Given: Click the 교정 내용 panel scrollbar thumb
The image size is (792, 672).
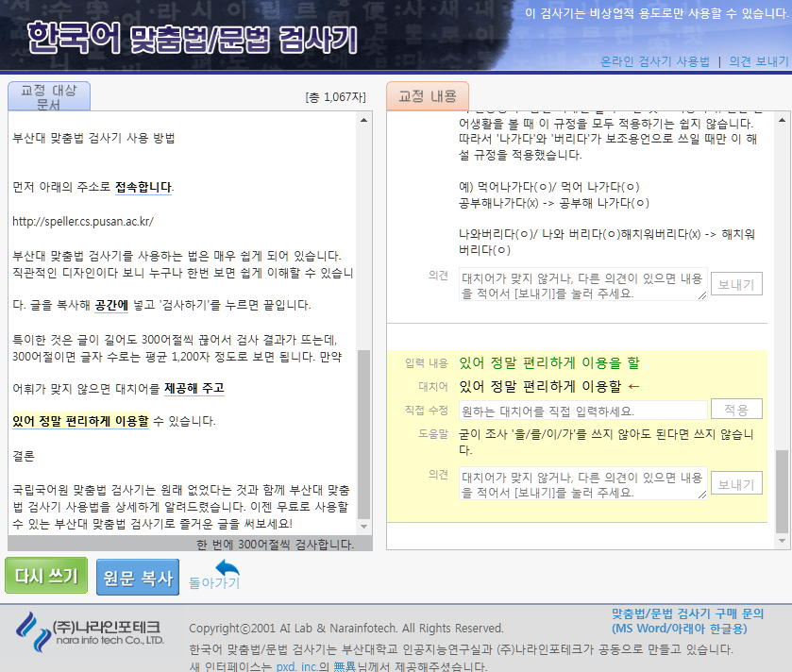Looking at the screenshot, I should point(782,491).
